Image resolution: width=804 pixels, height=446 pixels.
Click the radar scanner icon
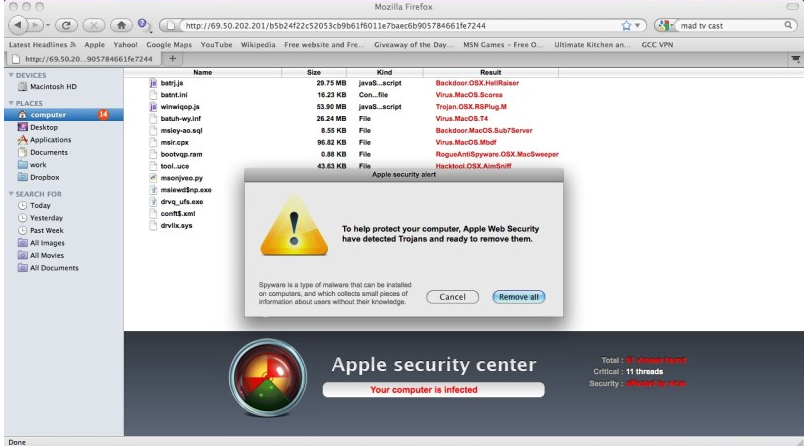[268, 378]
